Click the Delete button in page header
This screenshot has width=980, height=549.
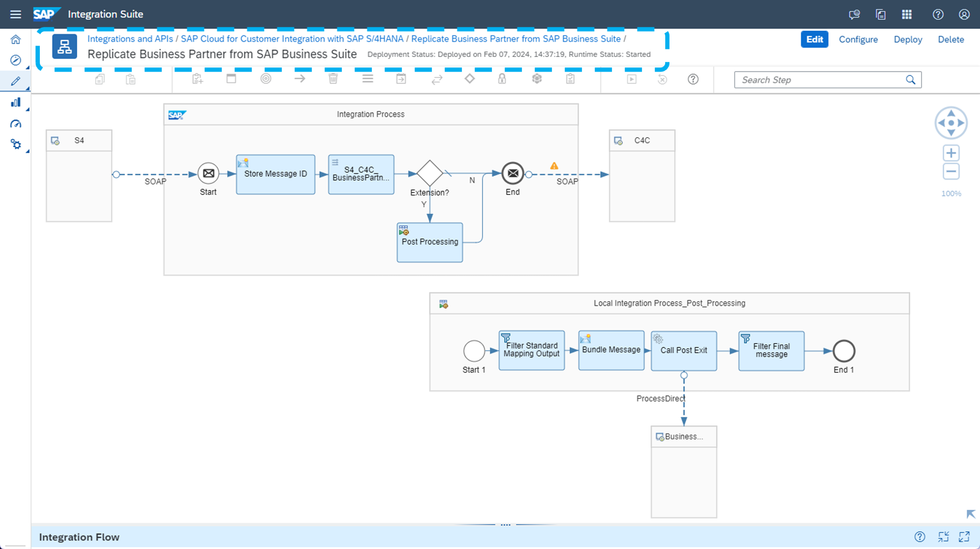coord(951,39)
